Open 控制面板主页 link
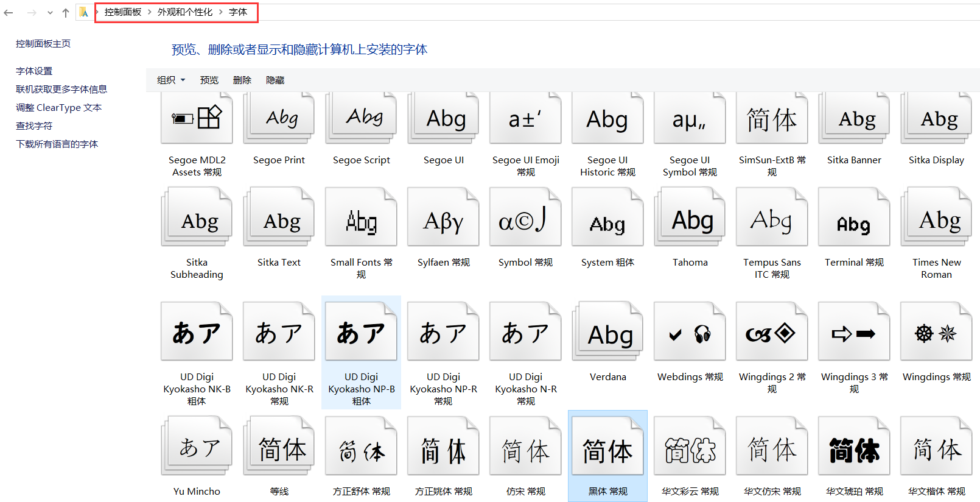Screen dimensions: 980x502 pyautogui.click(x=43, y=44)
